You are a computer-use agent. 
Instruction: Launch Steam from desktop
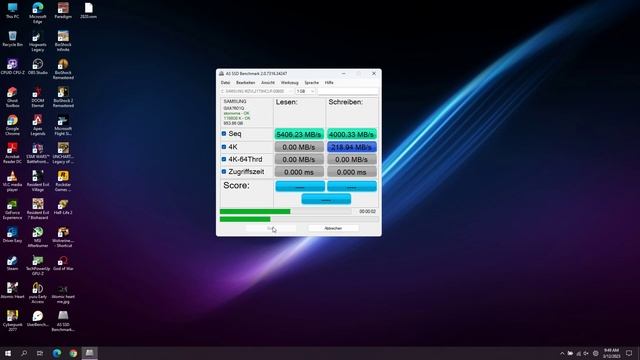click(12, 263)
